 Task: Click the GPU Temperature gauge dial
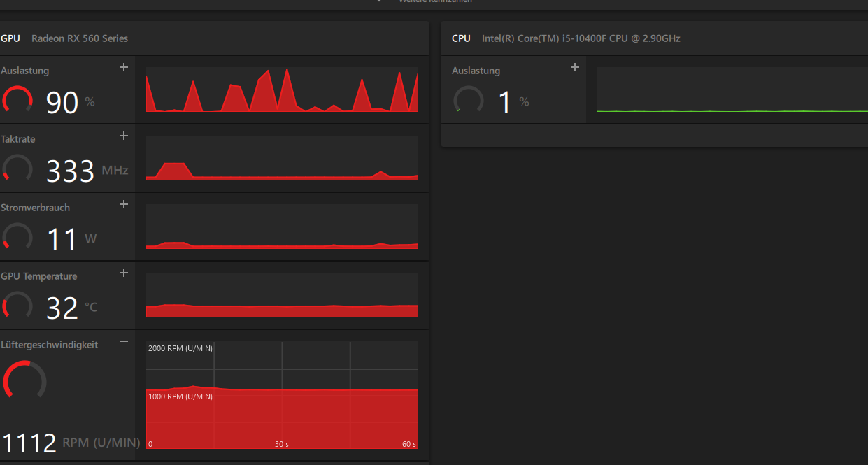click(17, 306)
